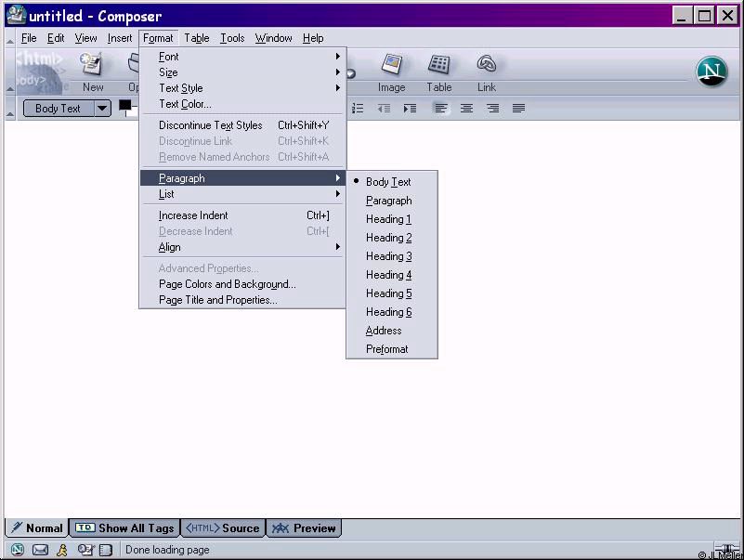Image resolution: width=744 pixels, height=560 pixels.
Task: Switch to the Preview tab
Action: [304, 527]
